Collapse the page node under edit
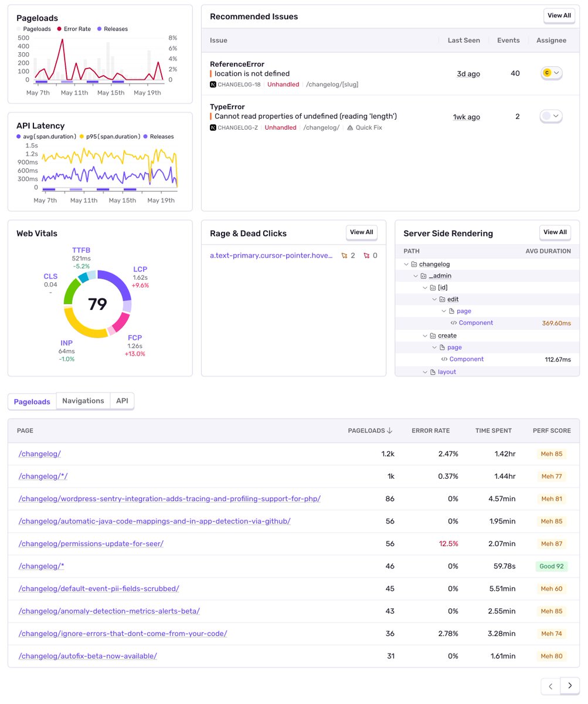The height and width of the screenshot is (704, 588). coord(443,311)
